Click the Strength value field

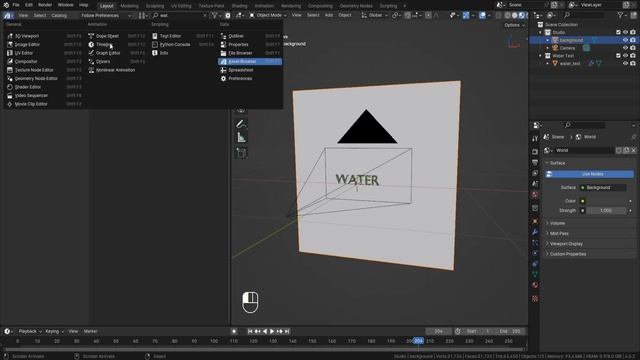click(x=606, y=211)
